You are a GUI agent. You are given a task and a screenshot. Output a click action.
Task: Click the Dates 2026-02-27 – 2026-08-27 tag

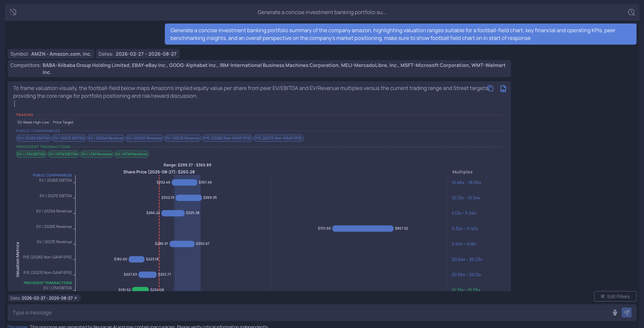[x=137, y=54]
